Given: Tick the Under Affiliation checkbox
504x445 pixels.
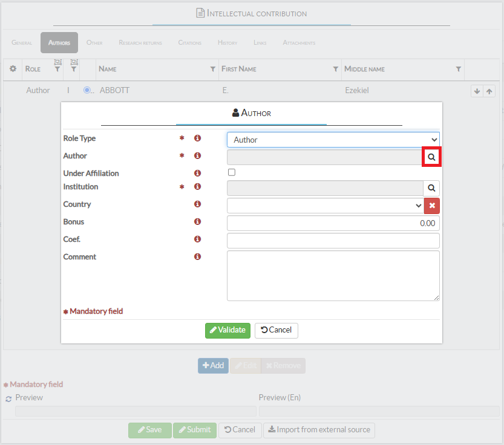Looking at the screenshot, I should 232,173.
